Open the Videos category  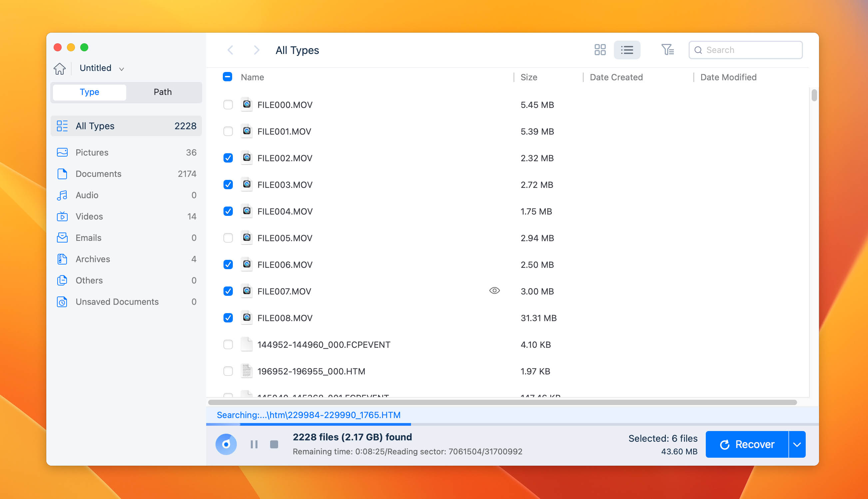point(126,216)
